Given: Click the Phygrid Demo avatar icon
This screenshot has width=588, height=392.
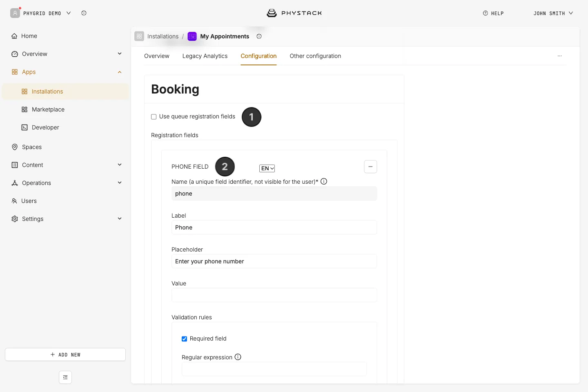Looking at the screenshot, I should [x=15, y=13].
